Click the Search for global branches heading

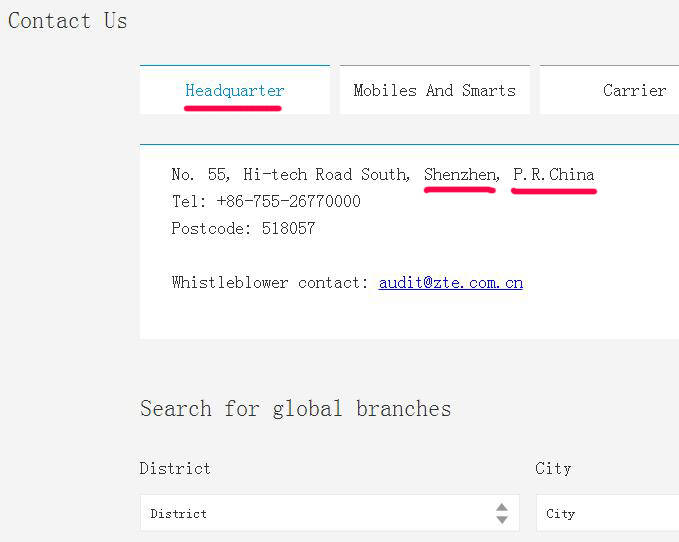pos(295,408)
